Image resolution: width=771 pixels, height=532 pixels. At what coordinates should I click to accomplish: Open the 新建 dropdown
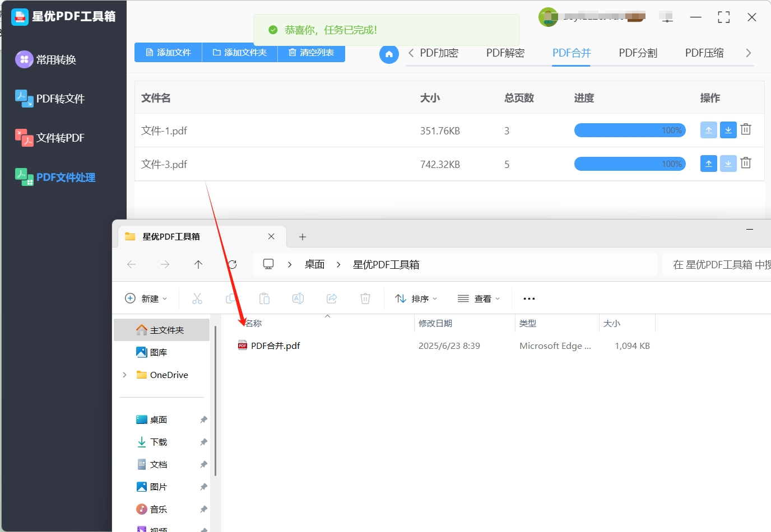[x=146, y=298]
